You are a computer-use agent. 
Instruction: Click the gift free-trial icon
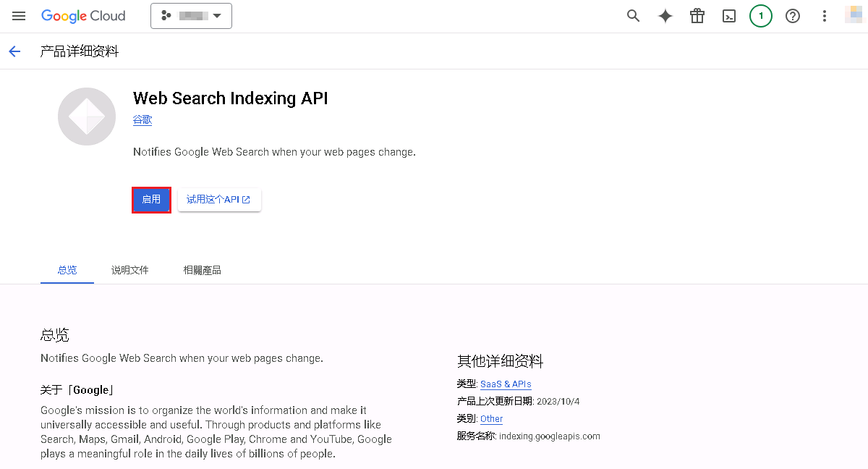pos(697,16)
